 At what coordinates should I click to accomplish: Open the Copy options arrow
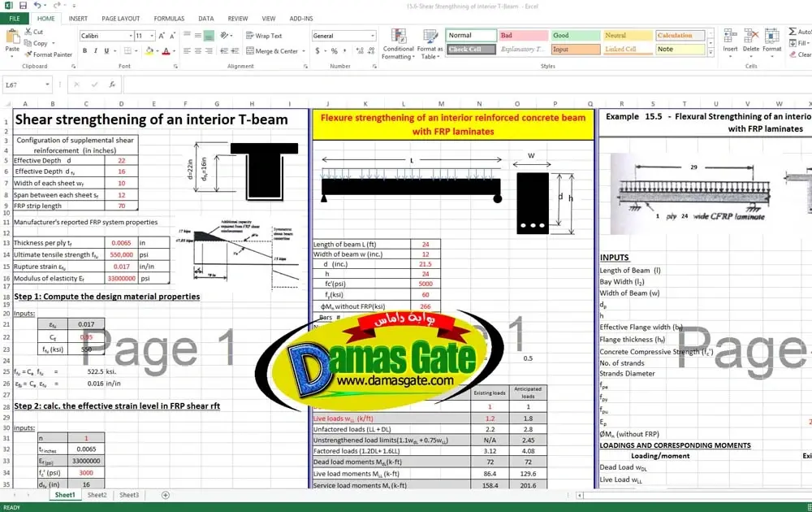54,44
